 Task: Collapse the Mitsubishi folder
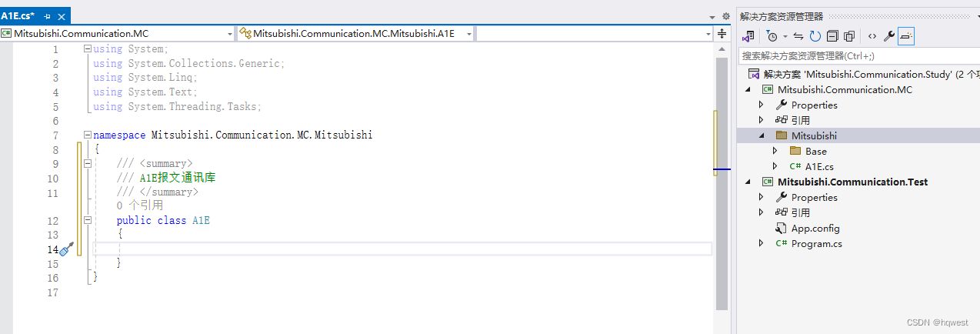coord(762,136)
